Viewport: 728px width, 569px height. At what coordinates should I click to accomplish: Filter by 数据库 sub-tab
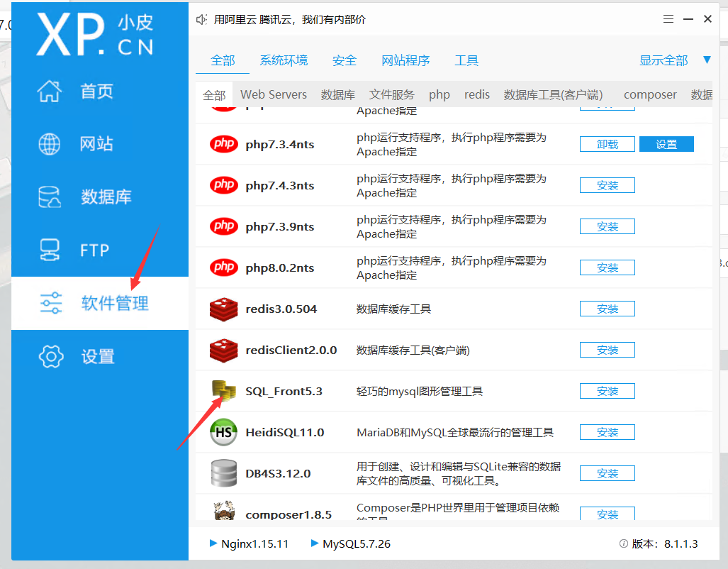pyautogui.click(x=337, y=95)
